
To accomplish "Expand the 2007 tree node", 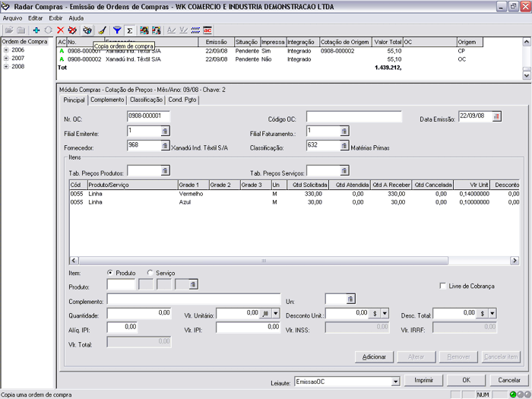I will tap(6, 58).
